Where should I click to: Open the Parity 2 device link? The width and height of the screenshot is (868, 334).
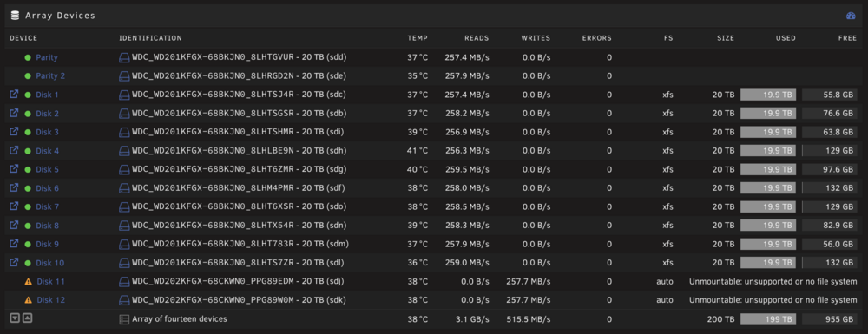pyautogui.click(x=50, y=75)
